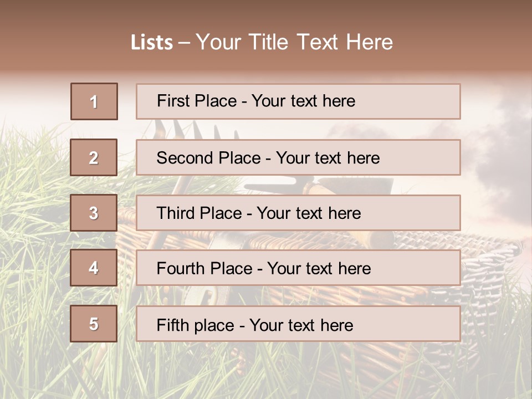Click the number 5 box
The image size is (532, 399).
click(x=94, y=324)
